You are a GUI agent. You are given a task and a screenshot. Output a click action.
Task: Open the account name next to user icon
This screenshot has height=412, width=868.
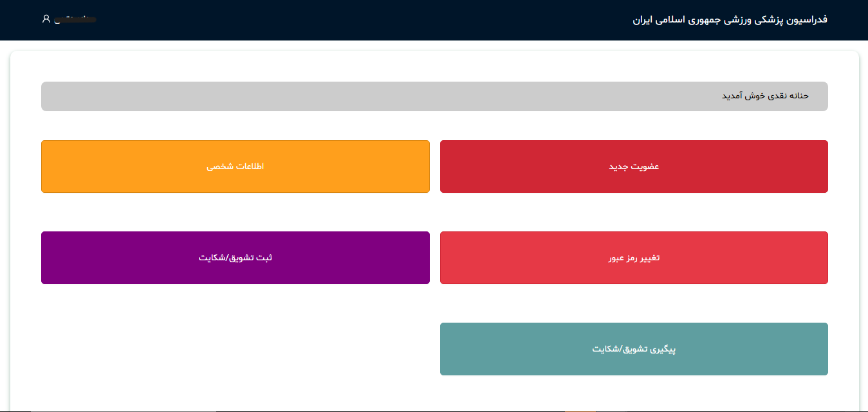(x=74, y=20)
